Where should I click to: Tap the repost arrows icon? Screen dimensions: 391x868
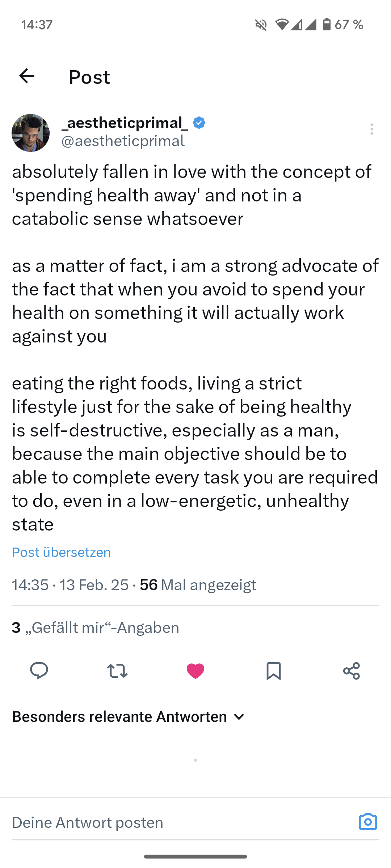coord(117,671)
